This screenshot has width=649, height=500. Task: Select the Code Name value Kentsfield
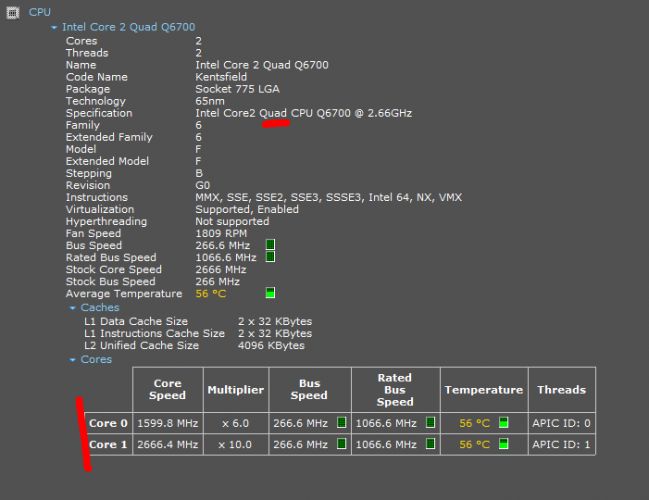click(221, 77)
